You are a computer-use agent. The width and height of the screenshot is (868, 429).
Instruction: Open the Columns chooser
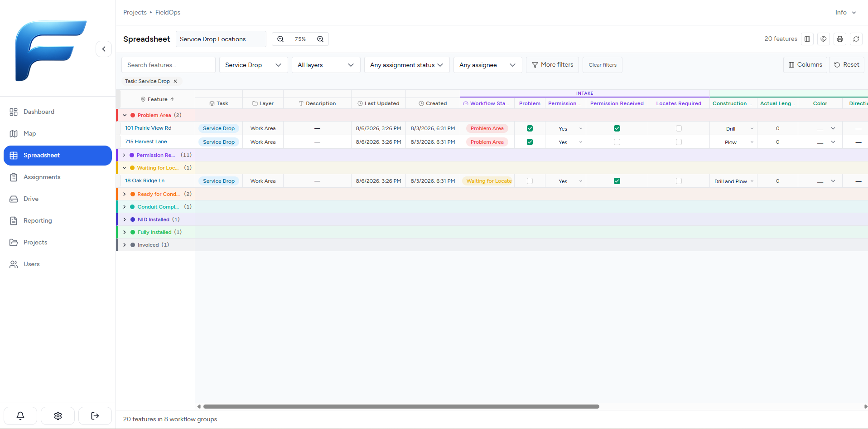[805, 65]
